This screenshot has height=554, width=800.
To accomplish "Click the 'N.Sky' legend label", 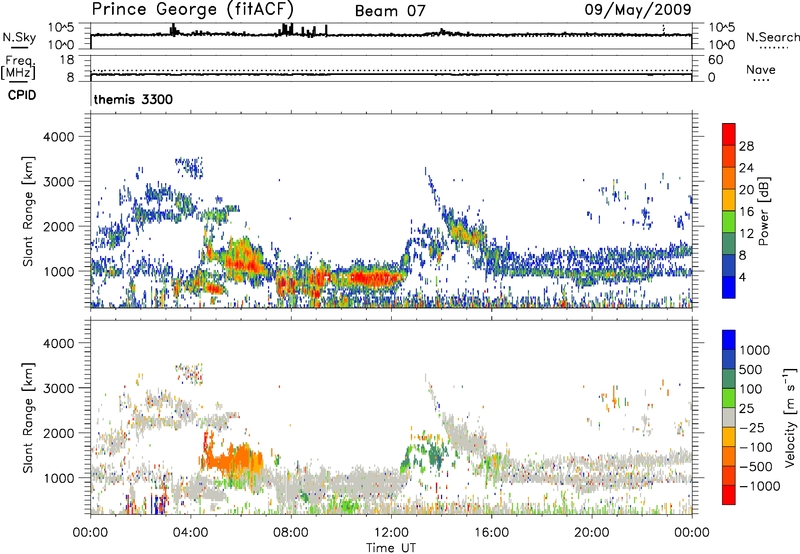I will (19, 37).
